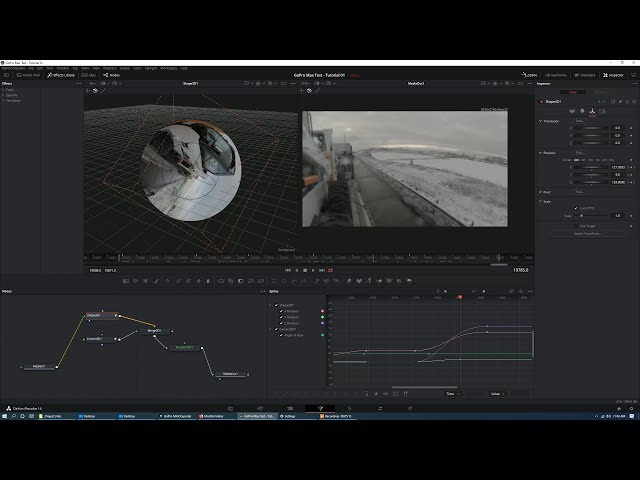Screen dimensions: 640x480
Task: Add a FastNoise node from the toolbar
Action: click(x=136, y=281)
